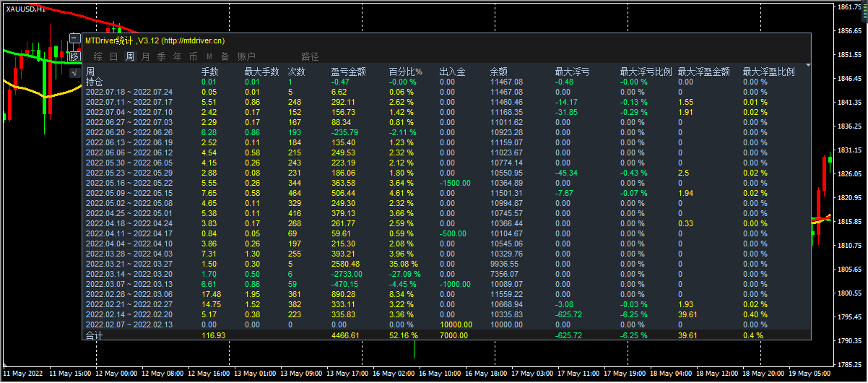Click the 盈亏金额 column header

click(348, 72)
